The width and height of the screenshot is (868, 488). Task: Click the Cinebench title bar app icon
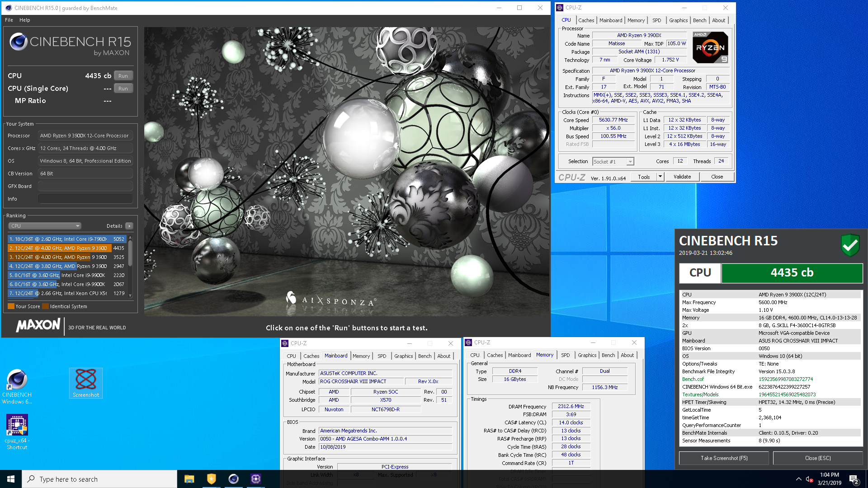(x=8, y=8)
